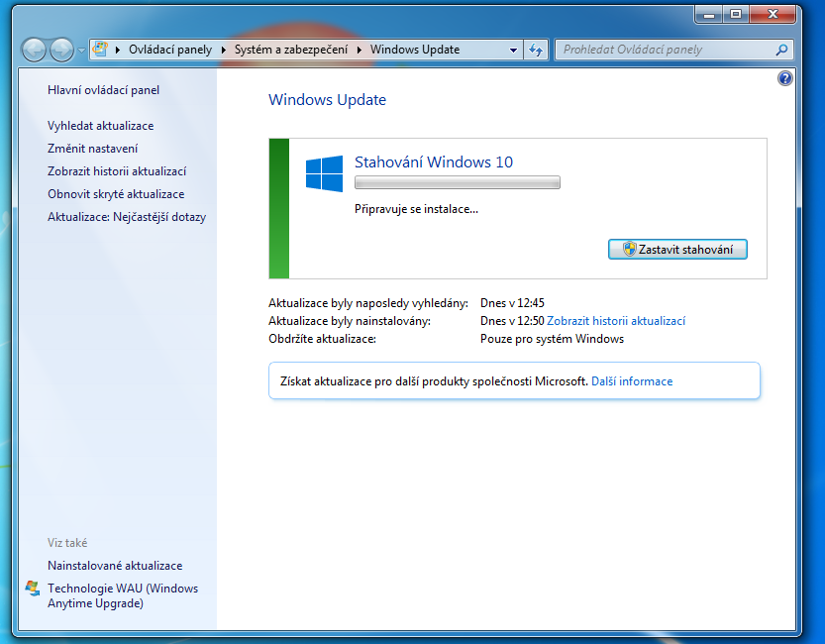Click the Dnes v 12:45 value
This screenshot has height=644, width=825.
tap(512, 303)
